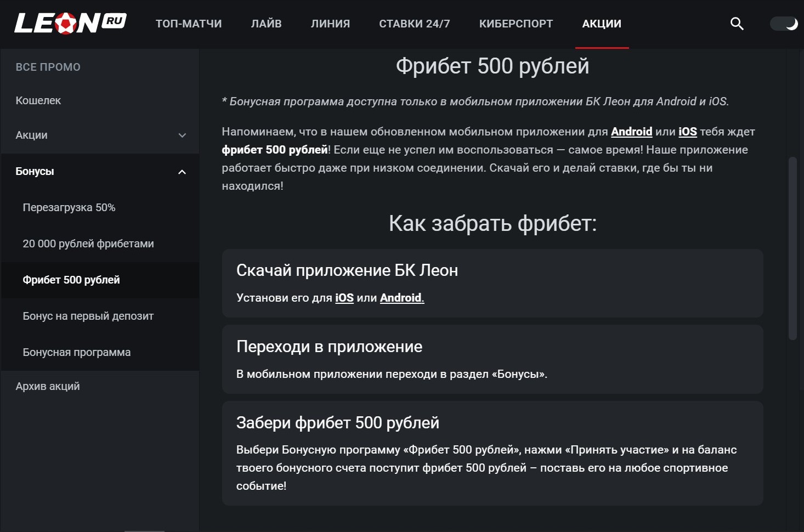The image size is (804, 532).
Task: Click Переходи в приложение heading
Action: [329, 347]
